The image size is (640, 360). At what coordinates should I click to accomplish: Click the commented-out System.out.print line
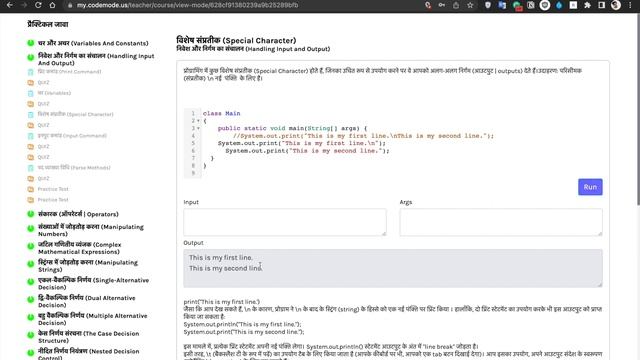tap(363, 136)
